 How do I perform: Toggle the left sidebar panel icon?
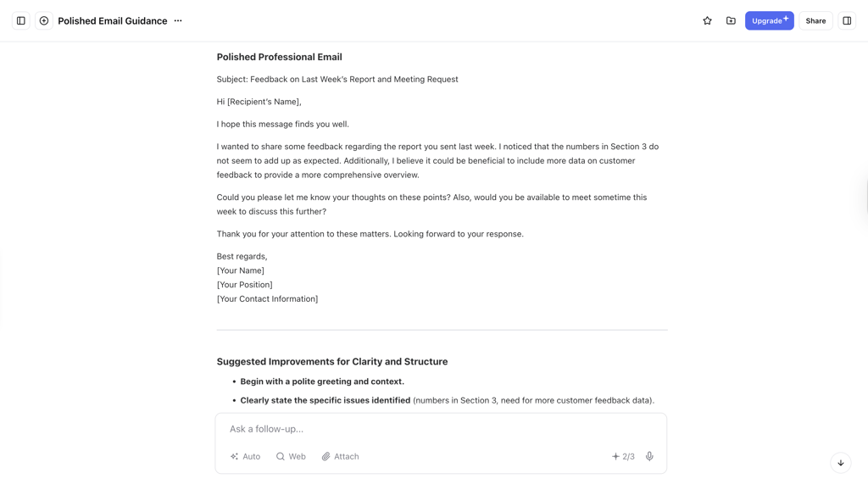point(21,21)
